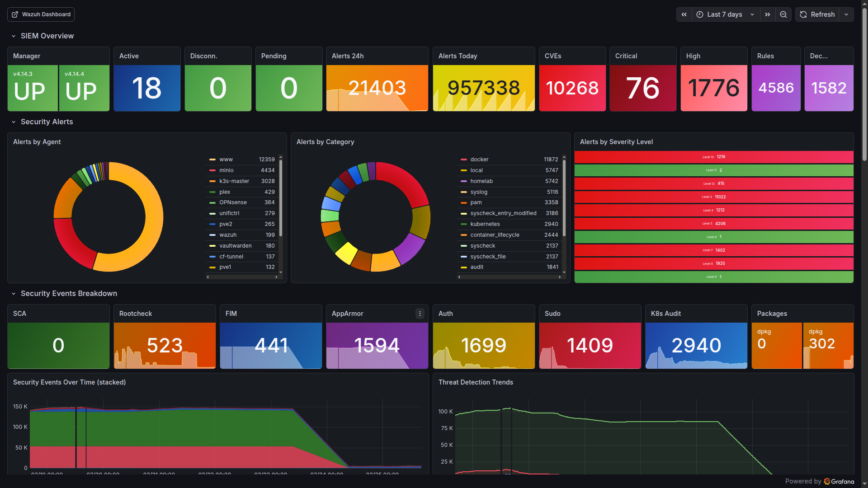Click the Threat Detection Trends panel title
Screen dimensions: 868x488
point(476,382)
